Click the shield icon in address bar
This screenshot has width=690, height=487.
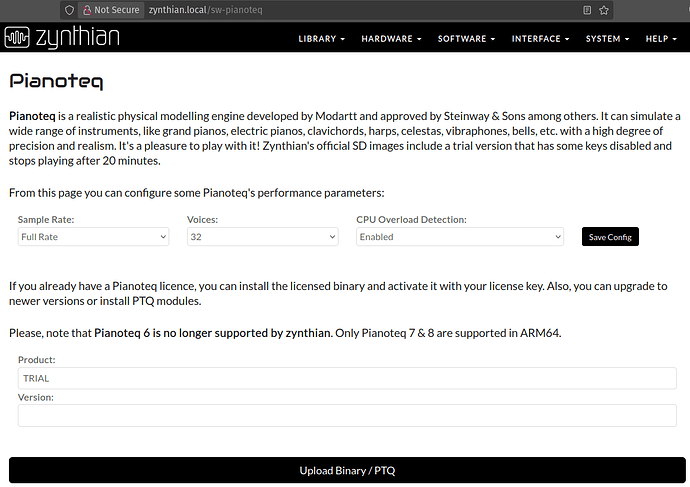point(69,10)
